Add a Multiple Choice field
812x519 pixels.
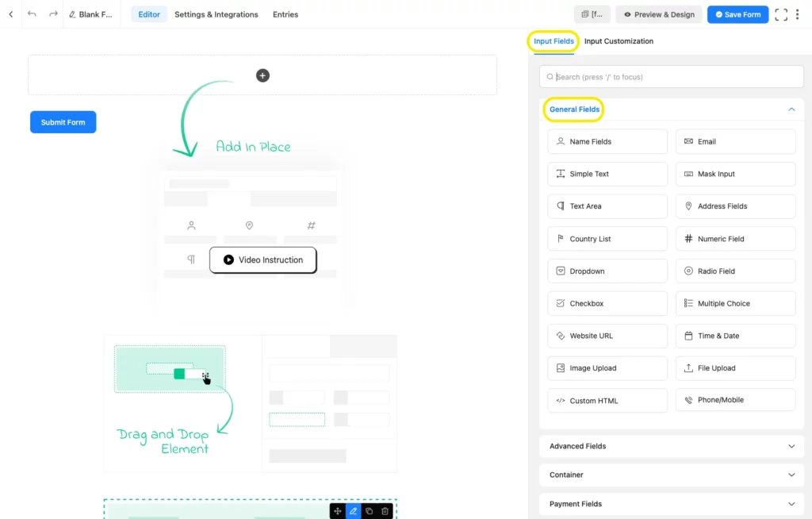(x=735, y=303)
